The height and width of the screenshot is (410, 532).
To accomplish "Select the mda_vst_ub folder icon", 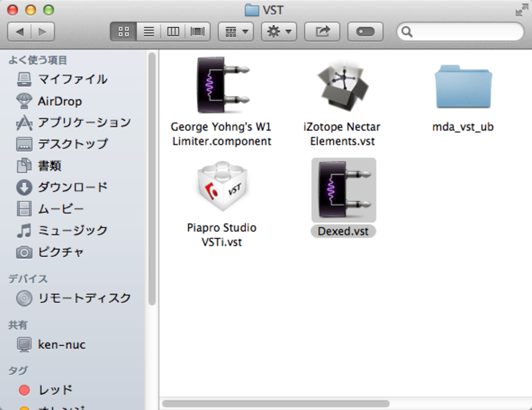I will tap(463, 87).
